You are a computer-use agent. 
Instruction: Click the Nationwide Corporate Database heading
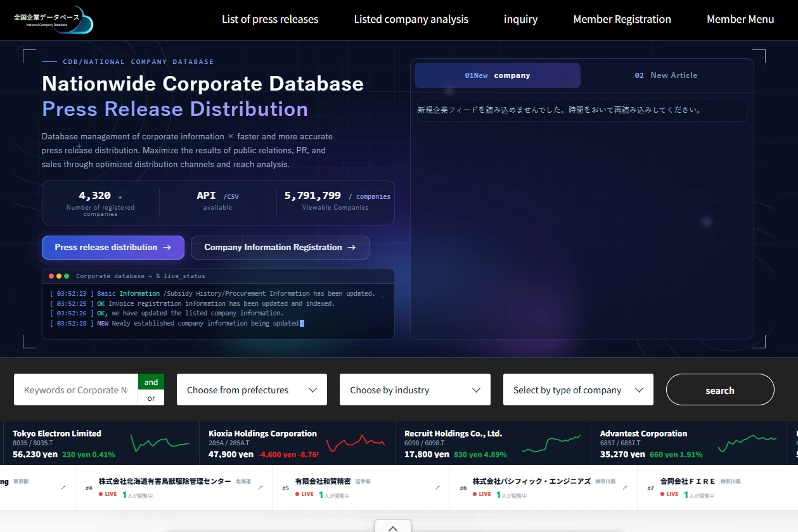coord(203,84)
